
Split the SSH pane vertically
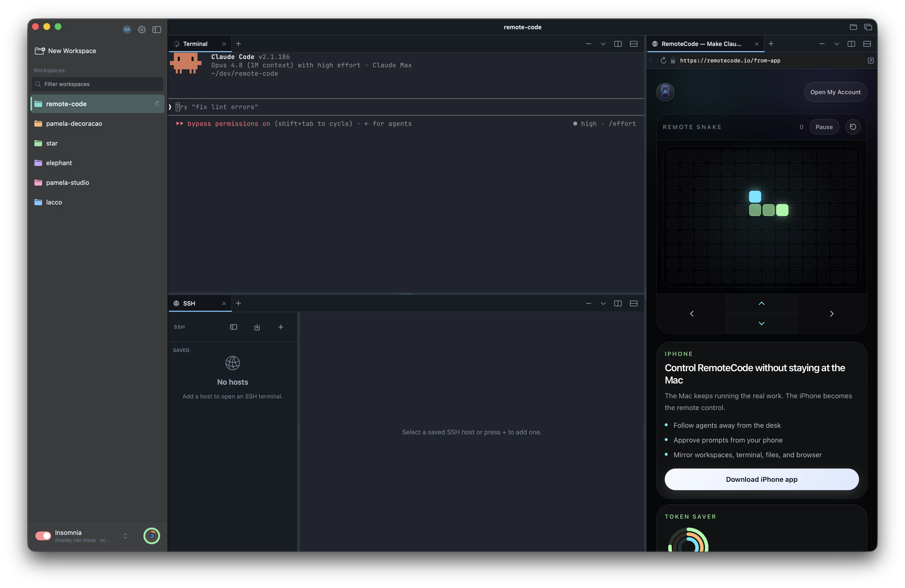(618, 303)
